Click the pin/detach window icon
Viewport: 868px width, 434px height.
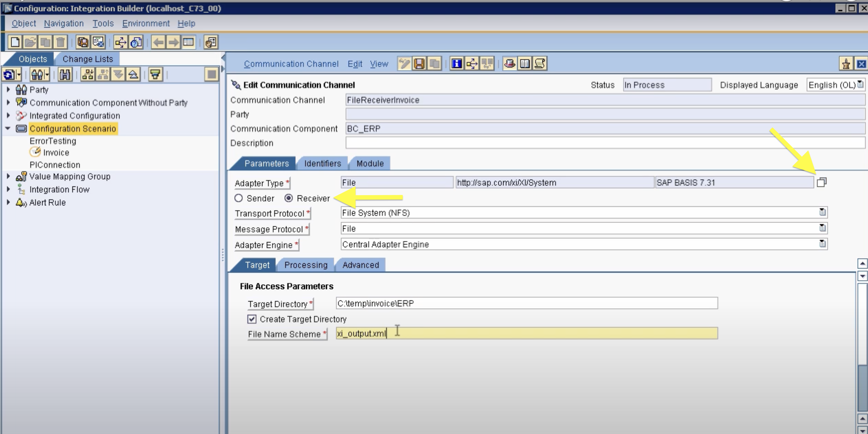point(846,64)
